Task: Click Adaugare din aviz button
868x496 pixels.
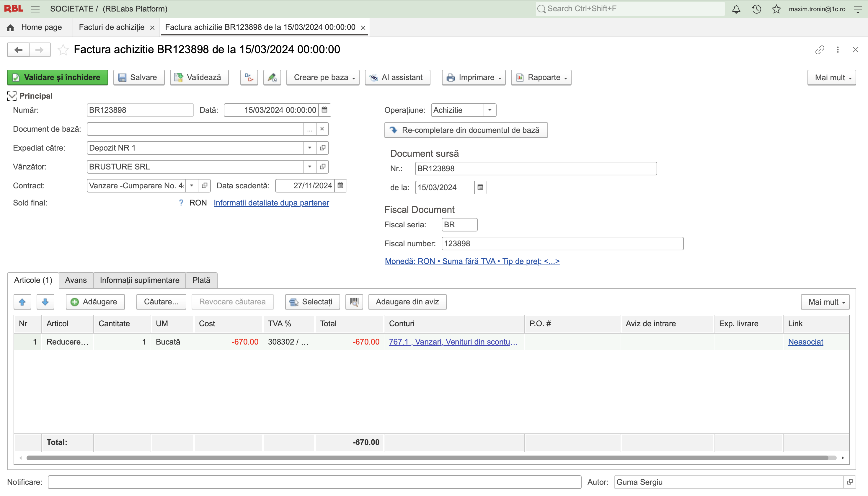Action: (407, 302)
